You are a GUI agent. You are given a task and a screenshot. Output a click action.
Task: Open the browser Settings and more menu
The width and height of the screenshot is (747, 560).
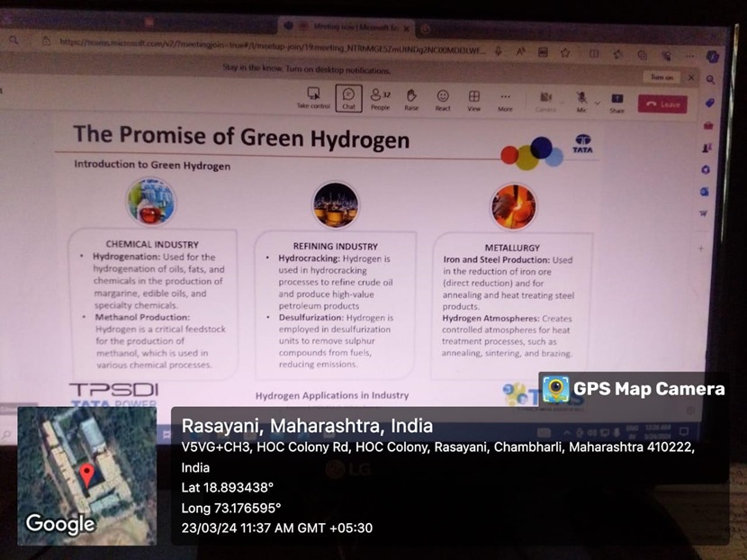tap(690, 55)
